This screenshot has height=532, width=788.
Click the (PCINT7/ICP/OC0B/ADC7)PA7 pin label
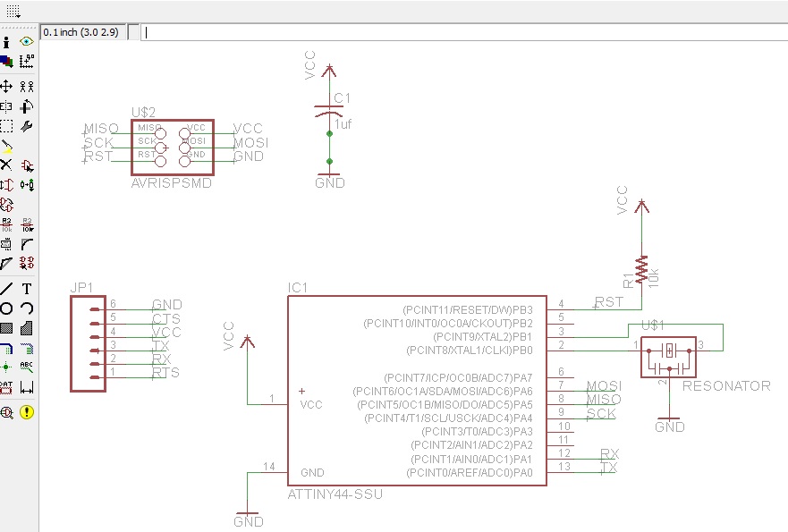click(x=458, y=378)
